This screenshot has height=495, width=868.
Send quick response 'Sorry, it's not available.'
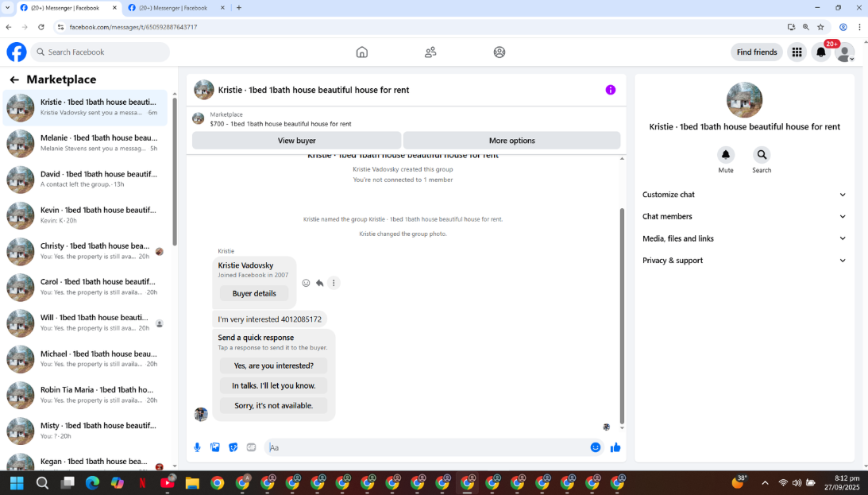click(x=273, y=405)
